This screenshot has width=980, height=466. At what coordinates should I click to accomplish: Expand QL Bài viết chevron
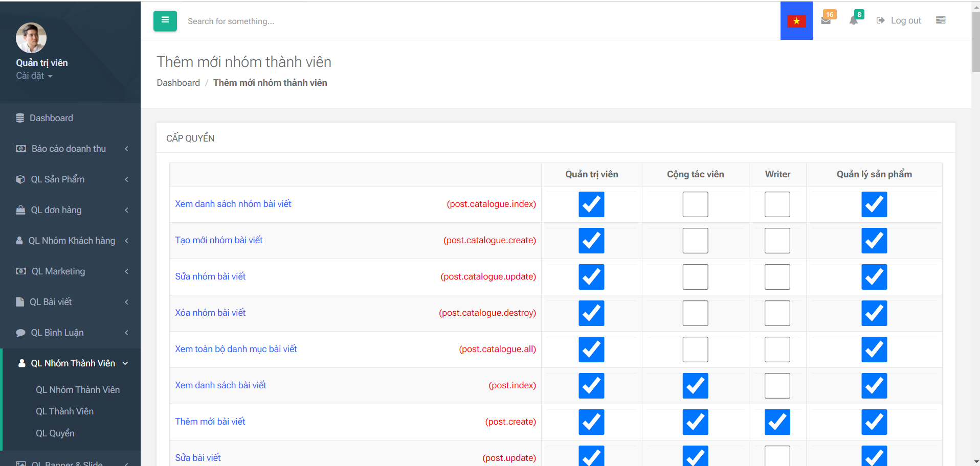126,302
